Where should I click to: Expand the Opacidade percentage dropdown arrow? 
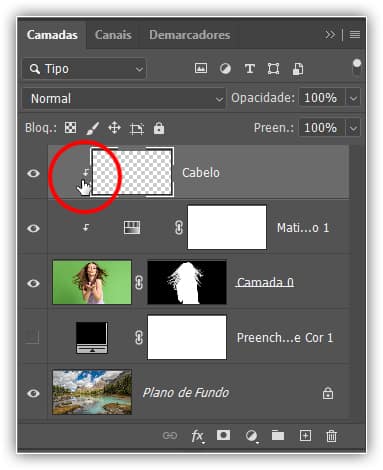(353, 98)
